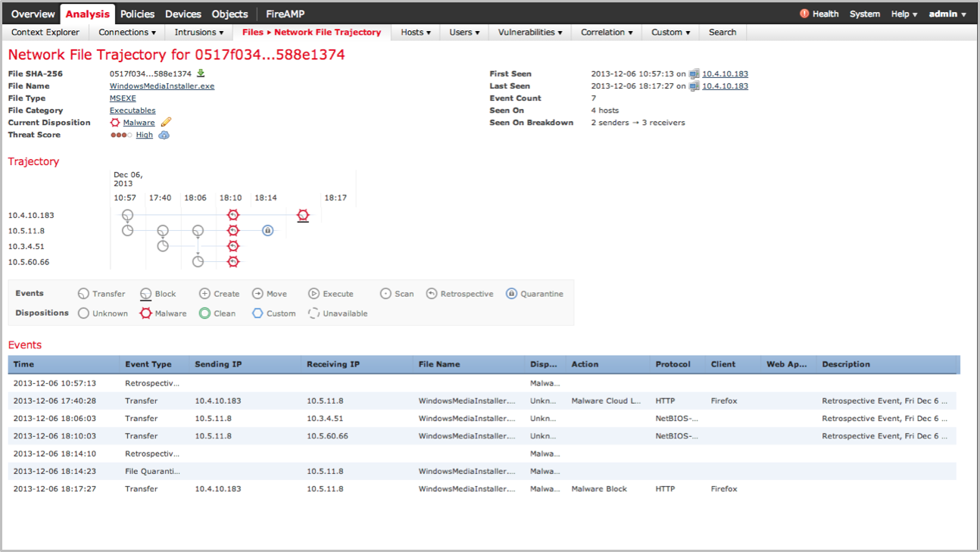Select the quarantine lock marker on 10.5.11.8 row
The image size is (980, 552).
tap(267, 230)
